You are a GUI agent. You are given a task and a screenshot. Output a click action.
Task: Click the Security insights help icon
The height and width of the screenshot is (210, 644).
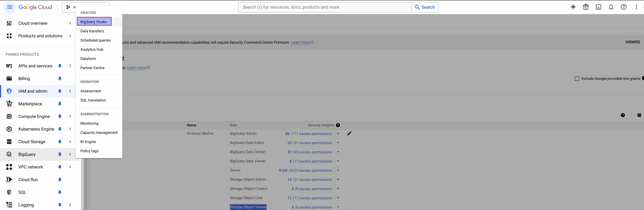pos(338,125)
